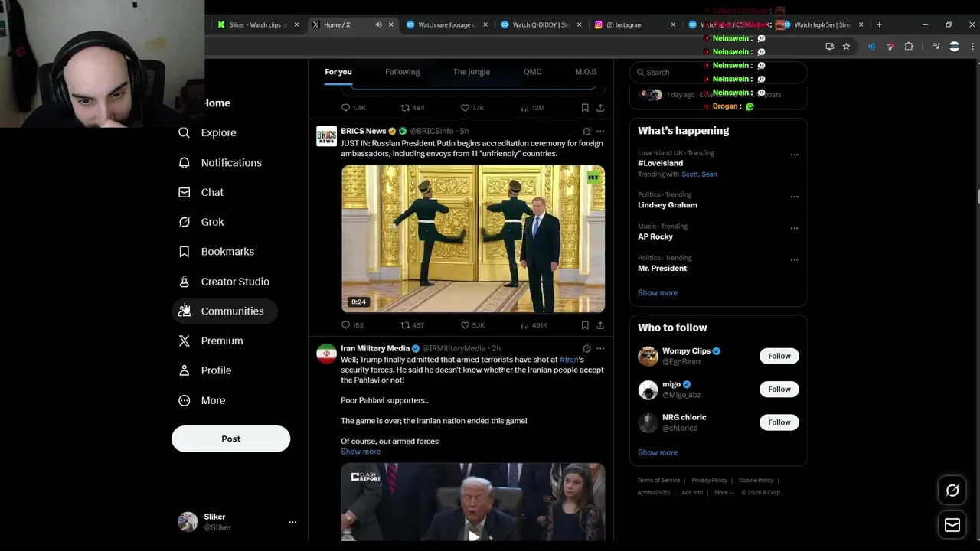Switch to the M.O.B tab
Screen dimensions: 980x551
[586, 72]
